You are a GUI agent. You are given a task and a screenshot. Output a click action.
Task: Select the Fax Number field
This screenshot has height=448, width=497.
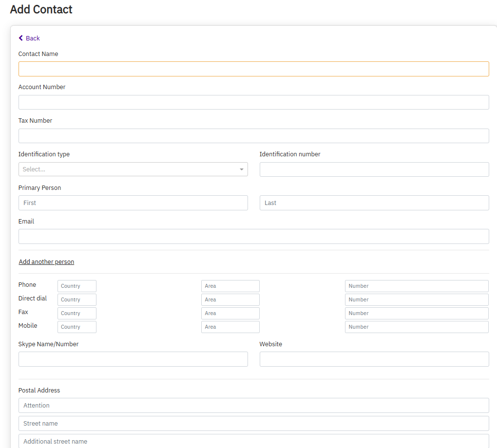click(416, 314)
